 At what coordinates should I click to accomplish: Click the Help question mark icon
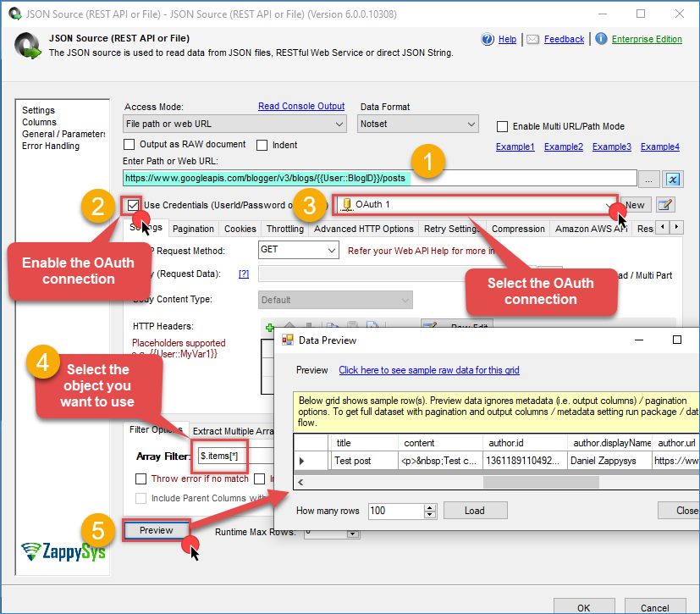coord(488,39)
